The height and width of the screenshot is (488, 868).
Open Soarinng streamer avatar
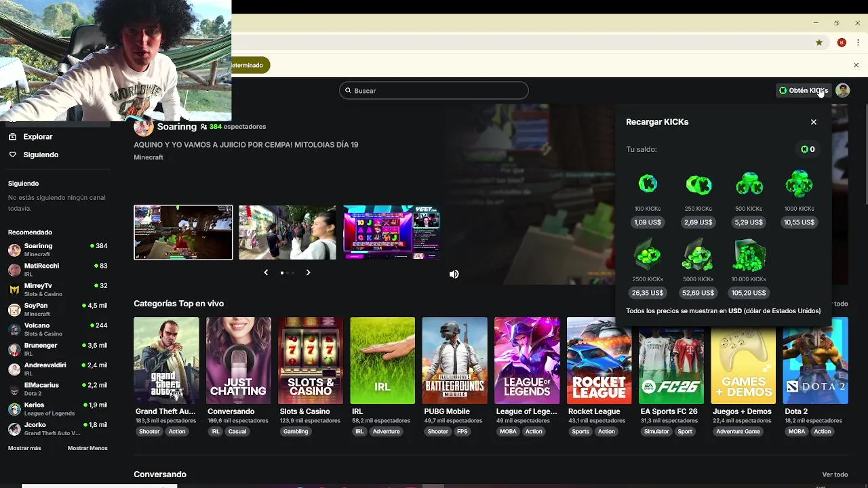(143, 127)
